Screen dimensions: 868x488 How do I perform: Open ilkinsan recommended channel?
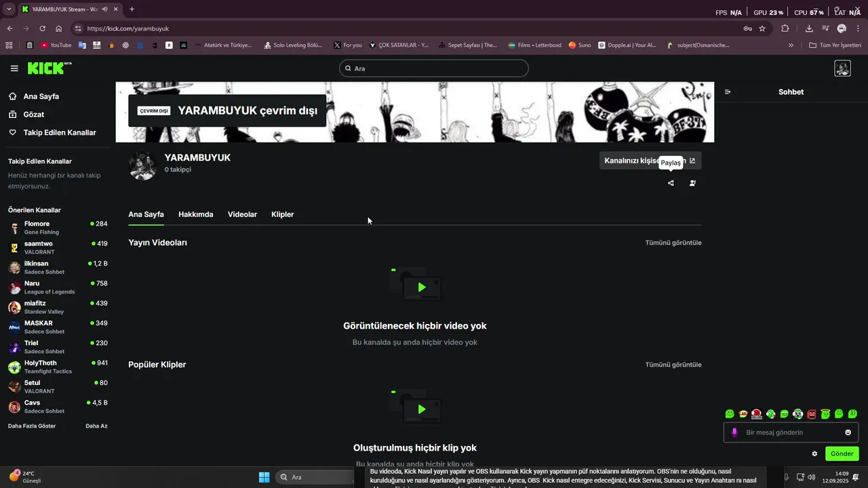click(58, 268)
